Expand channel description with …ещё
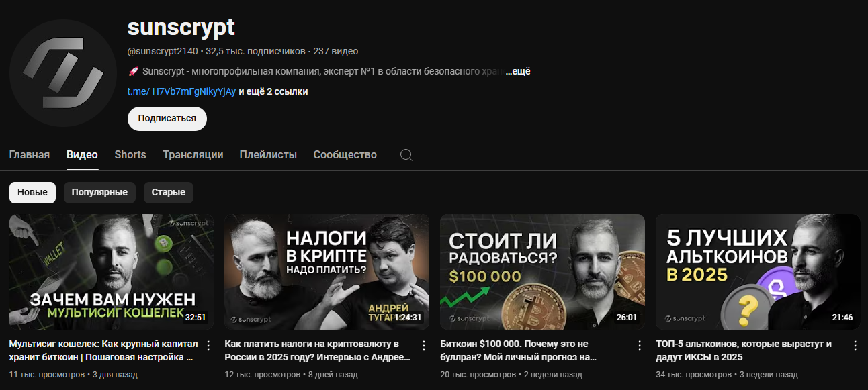868x390 pixels. 518,71
